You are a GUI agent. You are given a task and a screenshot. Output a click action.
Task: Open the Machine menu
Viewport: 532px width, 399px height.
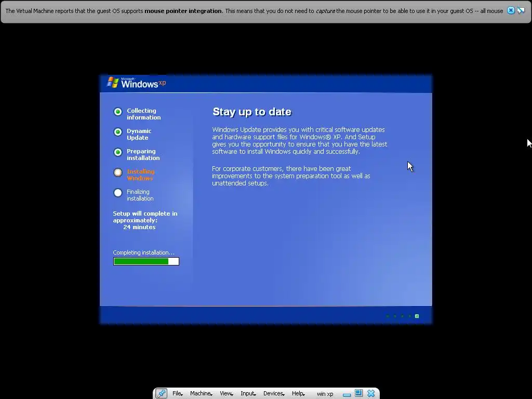pos(201,393)
